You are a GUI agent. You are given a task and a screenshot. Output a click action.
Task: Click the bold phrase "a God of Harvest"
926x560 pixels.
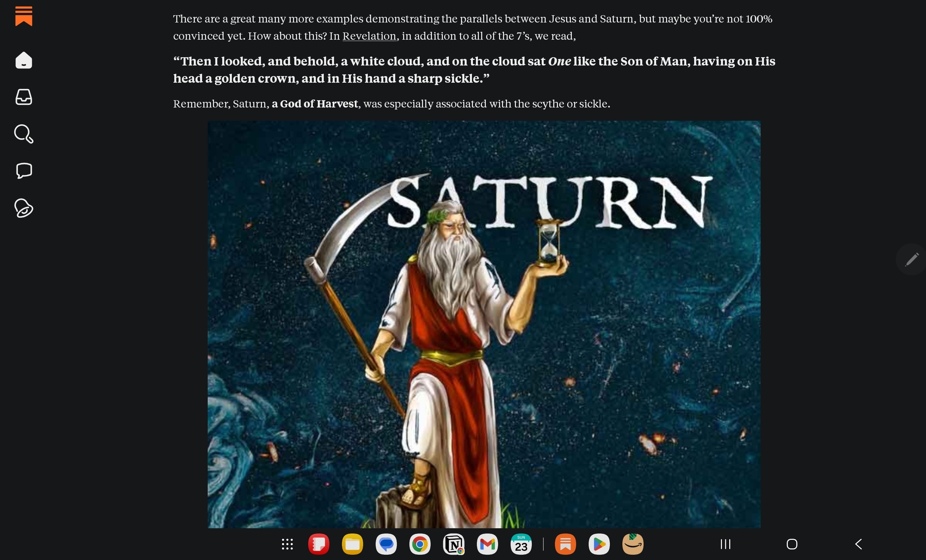(x=315, y=104)
